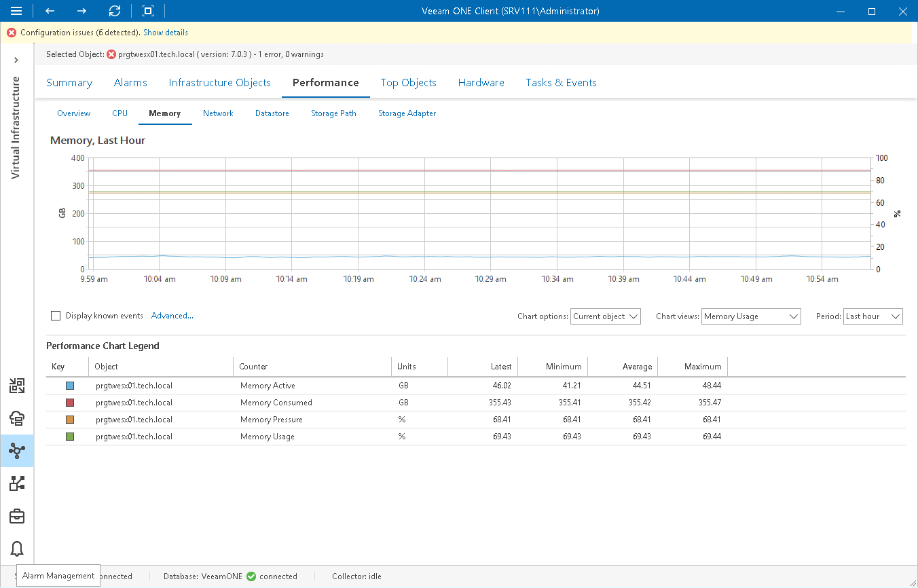The image size is (918, 588).
Task: Switch to the Alarms tab
Action: pos(130,83)
